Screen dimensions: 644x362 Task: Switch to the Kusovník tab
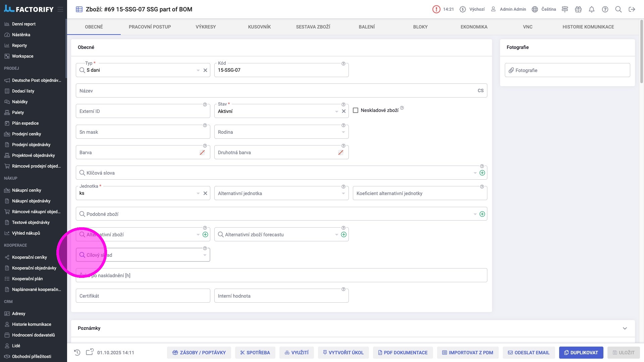(259, 27)
